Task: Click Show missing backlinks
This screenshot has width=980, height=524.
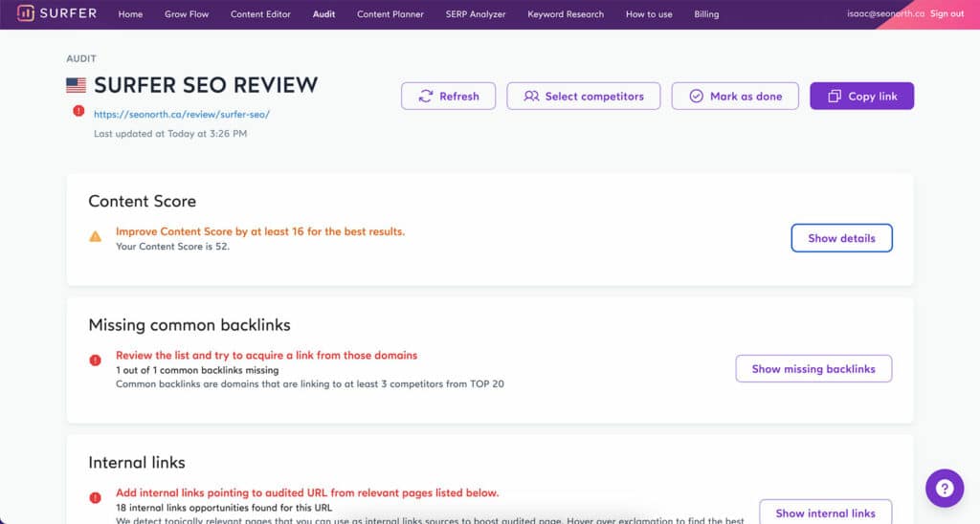Action: pos(813,368)
